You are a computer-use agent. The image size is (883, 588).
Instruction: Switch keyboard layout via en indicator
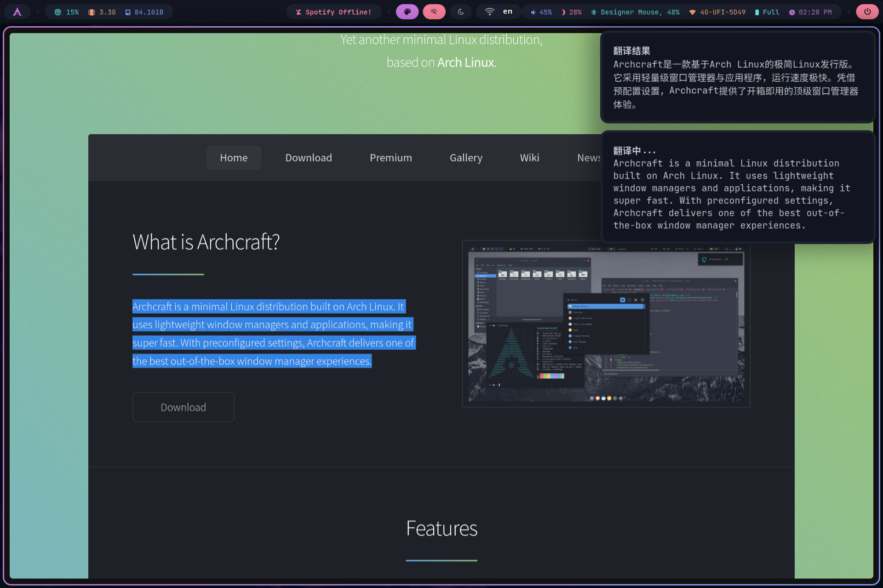pyautogui.click(x=508, y=11)
